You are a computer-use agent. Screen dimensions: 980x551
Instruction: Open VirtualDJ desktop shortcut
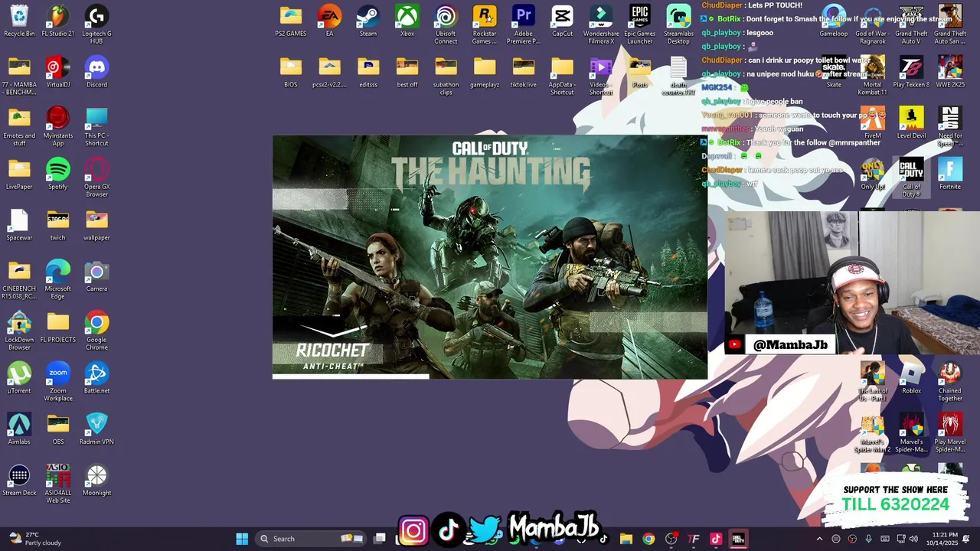[58, 72]
